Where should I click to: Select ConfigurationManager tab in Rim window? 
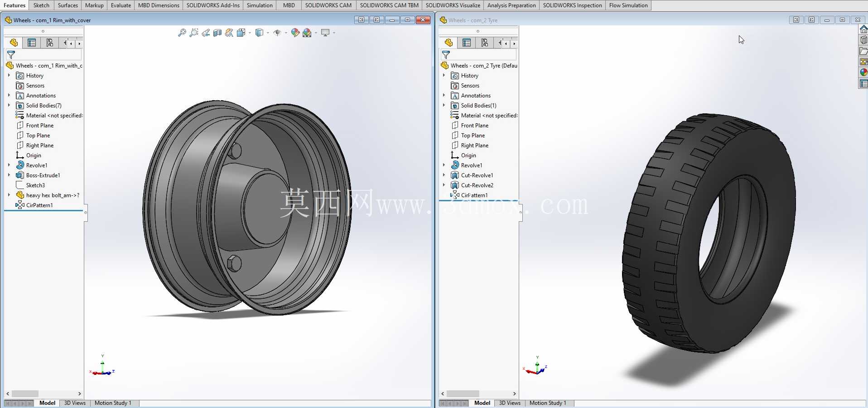50,43
